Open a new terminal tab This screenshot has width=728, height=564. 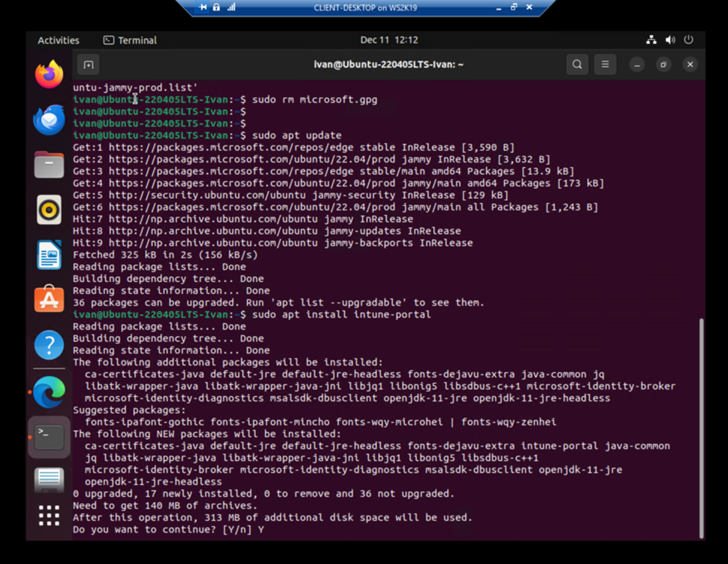tap(88, 64)
